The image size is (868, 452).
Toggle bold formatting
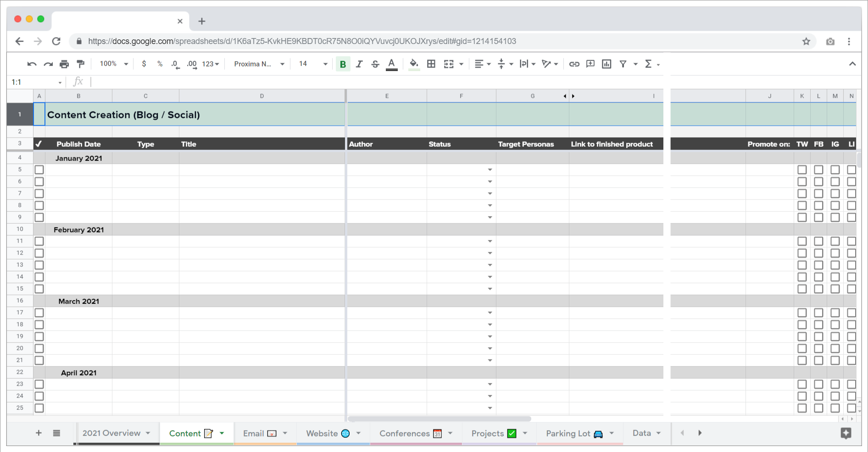[343, 64]
